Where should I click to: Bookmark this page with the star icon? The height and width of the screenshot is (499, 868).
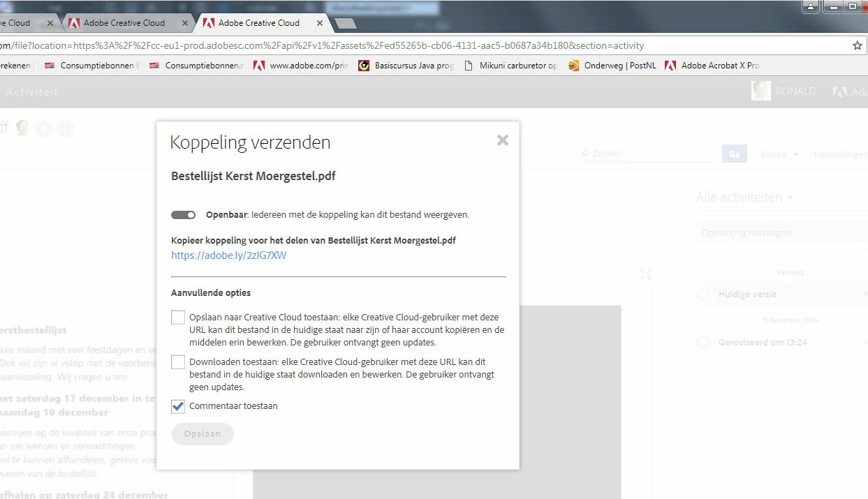pyautogui.click(x=858, y=45)
